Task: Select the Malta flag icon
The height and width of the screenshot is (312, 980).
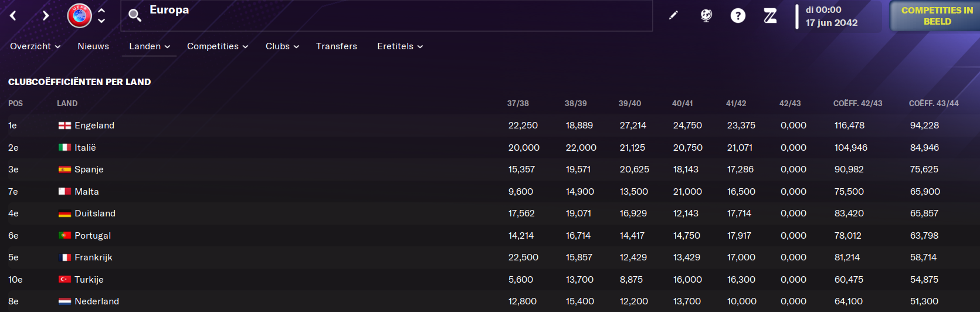Action: click(x=65, y=191)
